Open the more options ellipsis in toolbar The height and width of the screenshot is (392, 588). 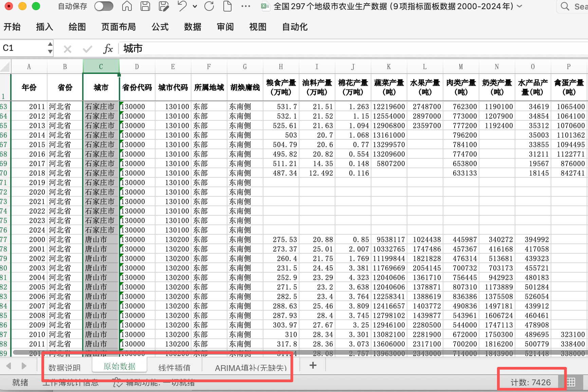[x=245, y=6]
